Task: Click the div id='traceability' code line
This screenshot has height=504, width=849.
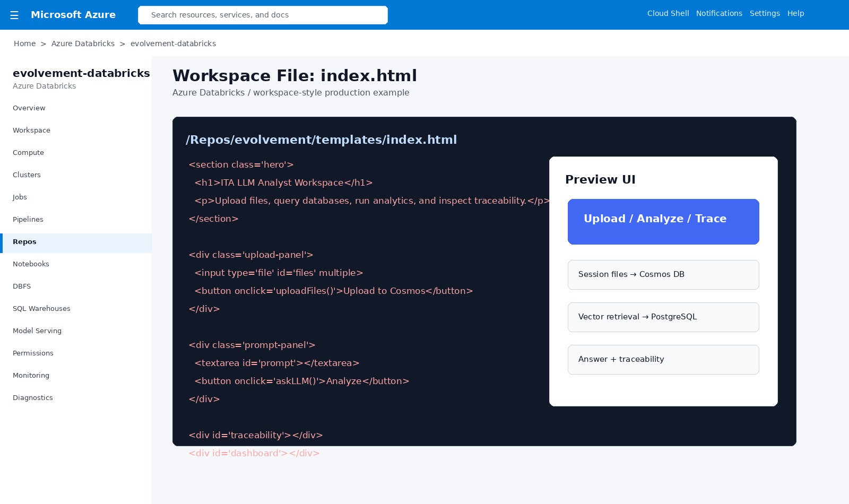Action: pyautogui.click(x=256, y=436)
